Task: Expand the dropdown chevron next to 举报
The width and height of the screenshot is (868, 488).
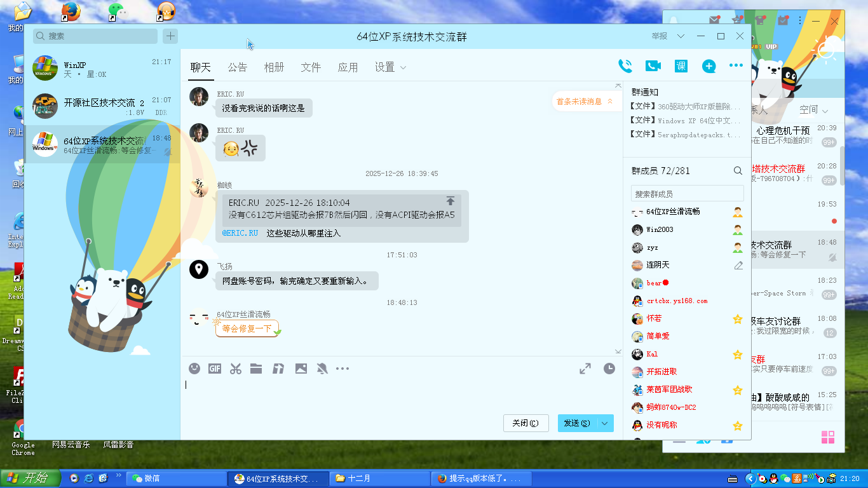Action: 681,36
